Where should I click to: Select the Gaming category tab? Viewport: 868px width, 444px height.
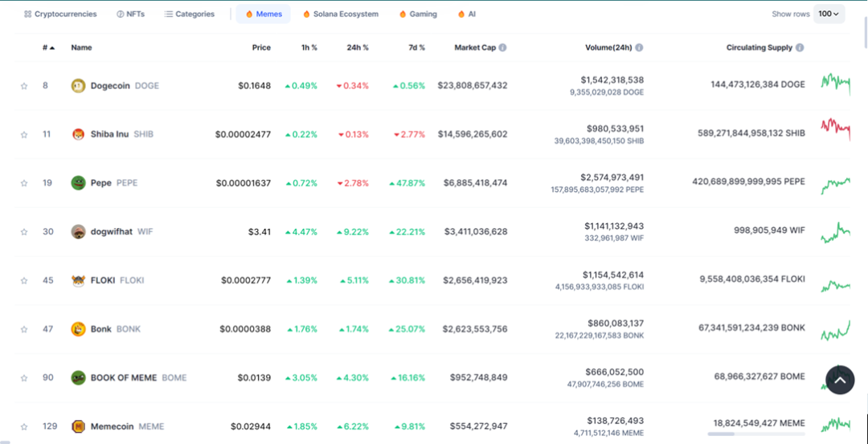point(418,14)
